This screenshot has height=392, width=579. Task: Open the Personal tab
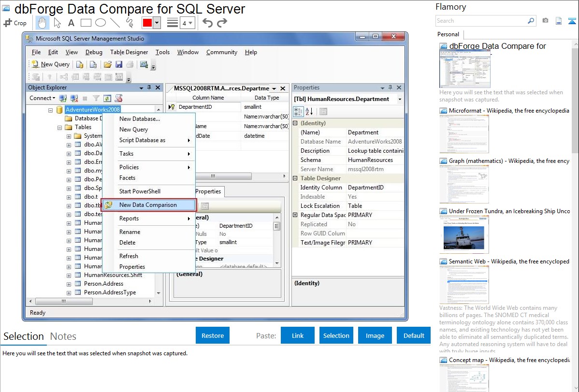(x=449, y=34)
